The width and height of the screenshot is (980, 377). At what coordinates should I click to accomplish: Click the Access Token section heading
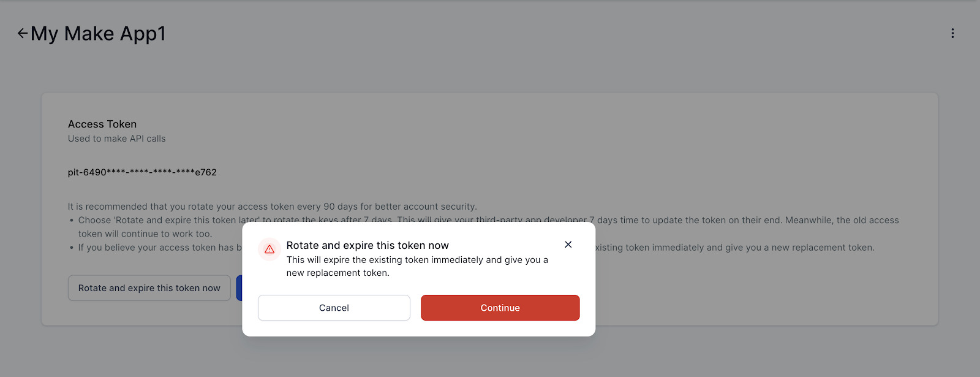click(x=102, y=124)
